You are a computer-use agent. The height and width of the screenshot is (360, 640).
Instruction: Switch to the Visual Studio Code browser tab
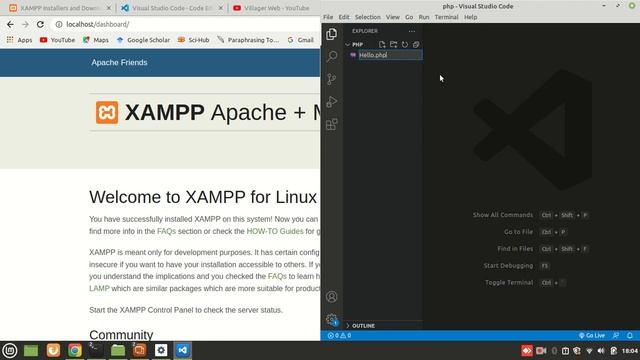click(171, 8)
